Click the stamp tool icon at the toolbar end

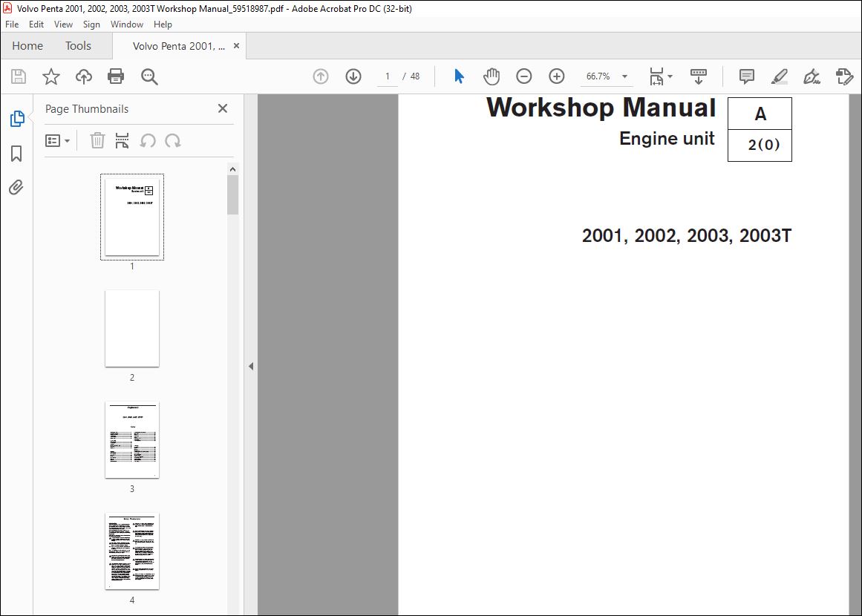844,76
